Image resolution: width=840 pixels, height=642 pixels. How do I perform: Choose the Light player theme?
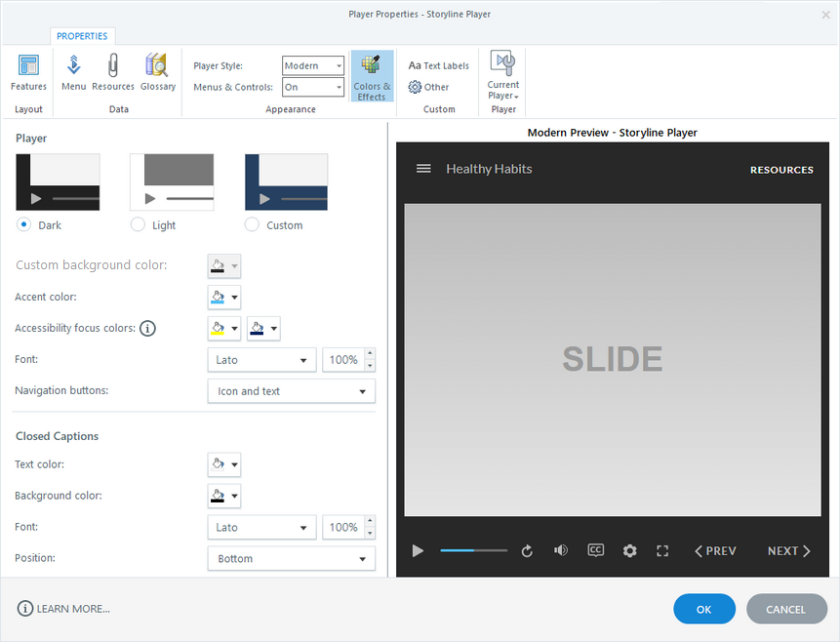click(x=138, y=224)
